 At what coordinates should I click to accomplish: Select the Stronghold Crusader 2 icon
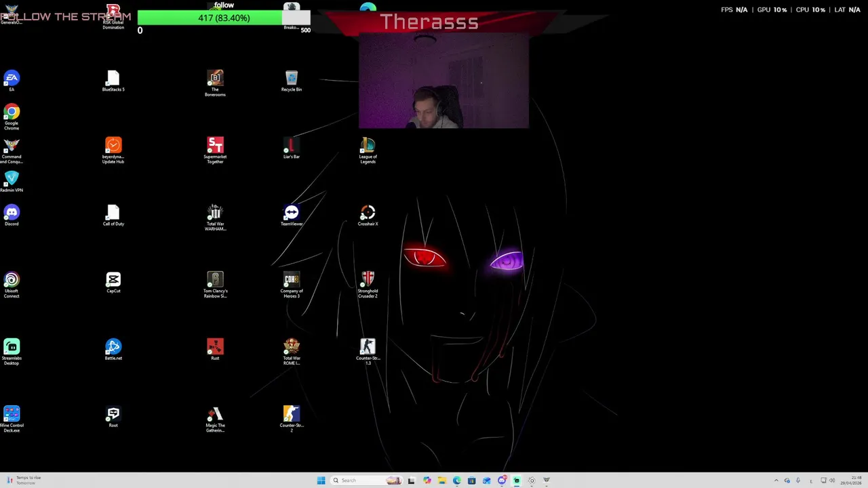(368, 285)
